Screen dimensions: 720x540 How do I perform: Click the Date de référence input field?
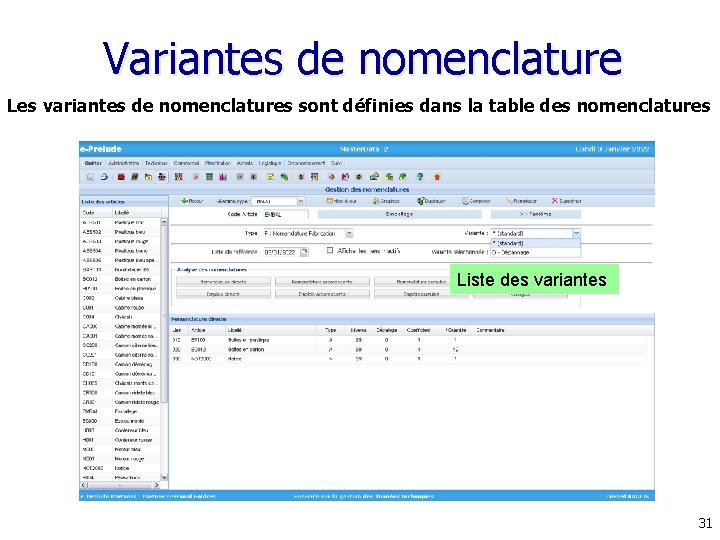pos(281,252)
